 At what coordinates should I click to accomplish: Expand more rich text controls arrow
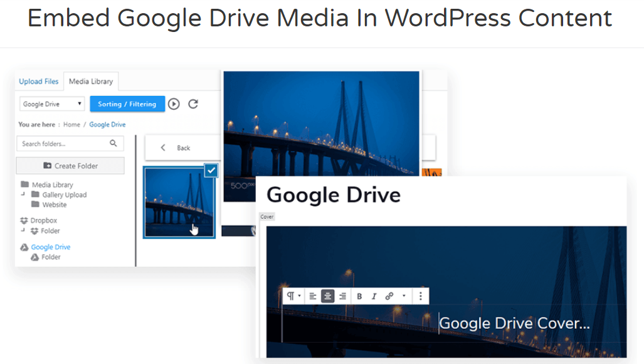coord(404,296)
